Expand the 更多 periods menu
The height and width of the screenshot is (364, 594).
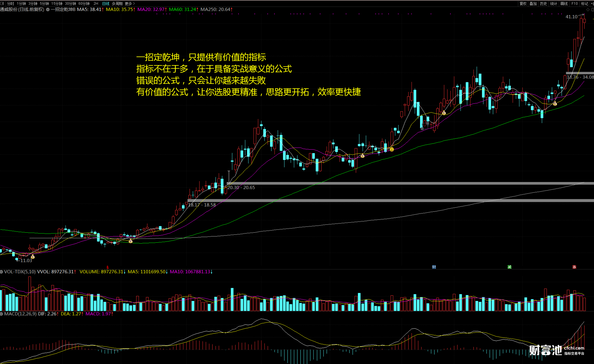[x=130, y=4]
